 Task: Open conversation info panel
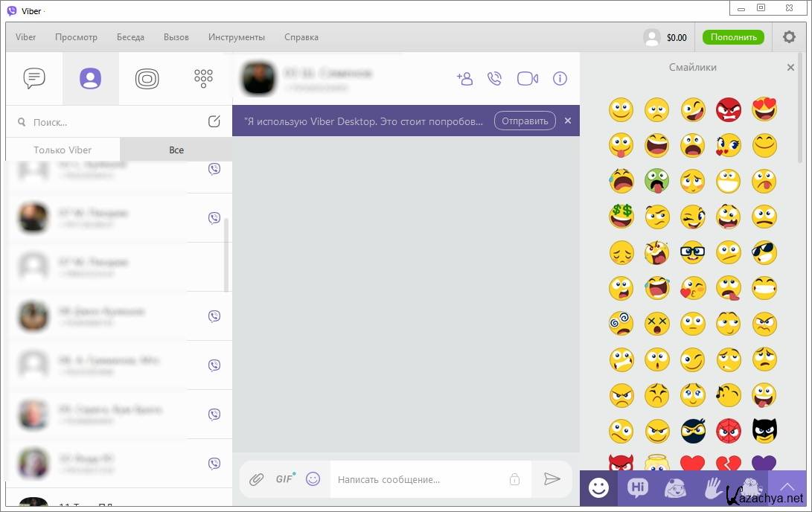(x=560, y=79)
